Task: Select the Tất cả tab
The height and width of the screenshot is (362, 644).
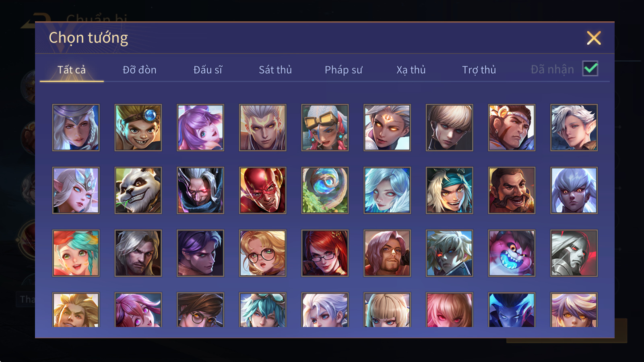Action: tap(72, 70)
